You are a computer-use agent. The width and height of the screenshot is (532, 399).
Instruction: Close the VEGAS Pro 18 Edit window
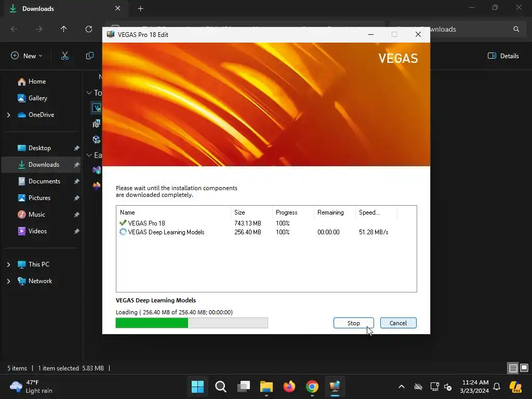click(x=418, y=34)
